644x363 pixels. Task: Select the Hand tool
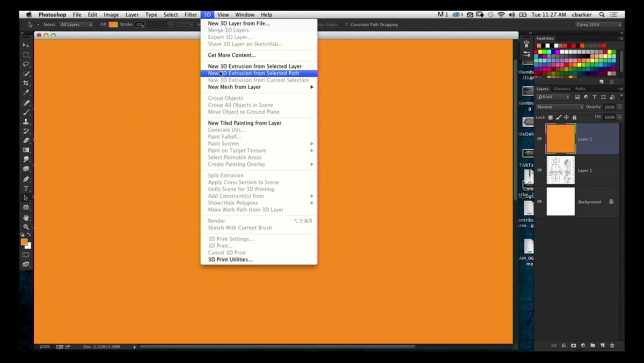coord(26,217)
